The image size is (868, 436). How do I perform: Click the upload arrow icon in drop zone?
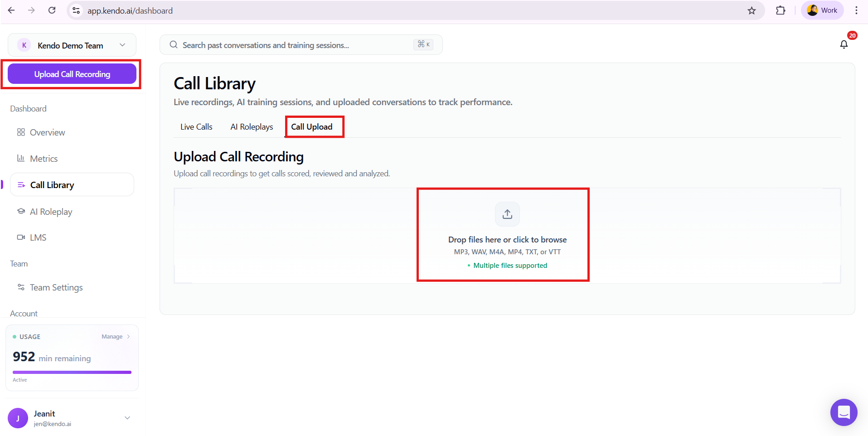tap(507, 214)
